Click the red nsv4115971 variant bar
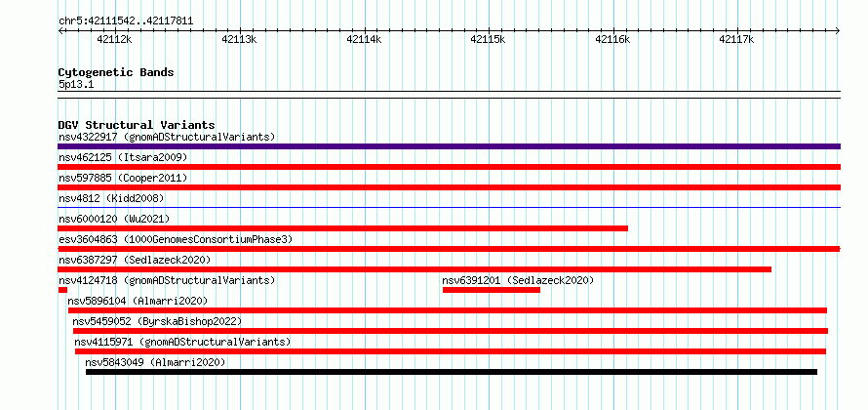868x410 pixels. click(x=451, y=351)
